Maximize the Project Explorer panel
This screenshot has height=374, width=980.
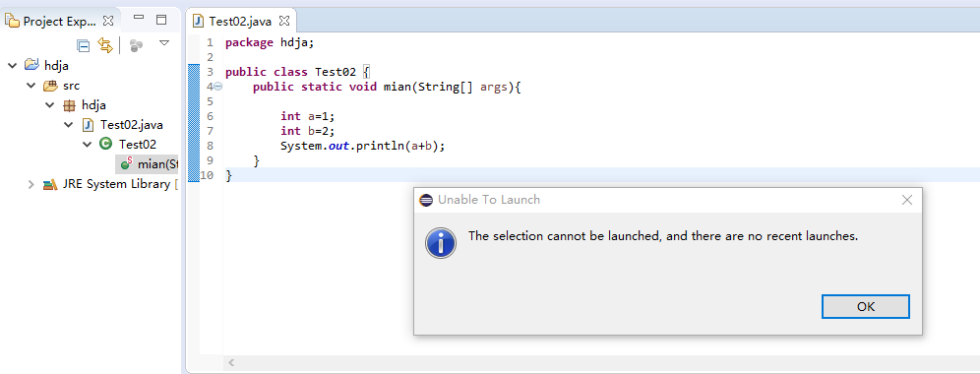pyautogui.click(x=161, y=20)
